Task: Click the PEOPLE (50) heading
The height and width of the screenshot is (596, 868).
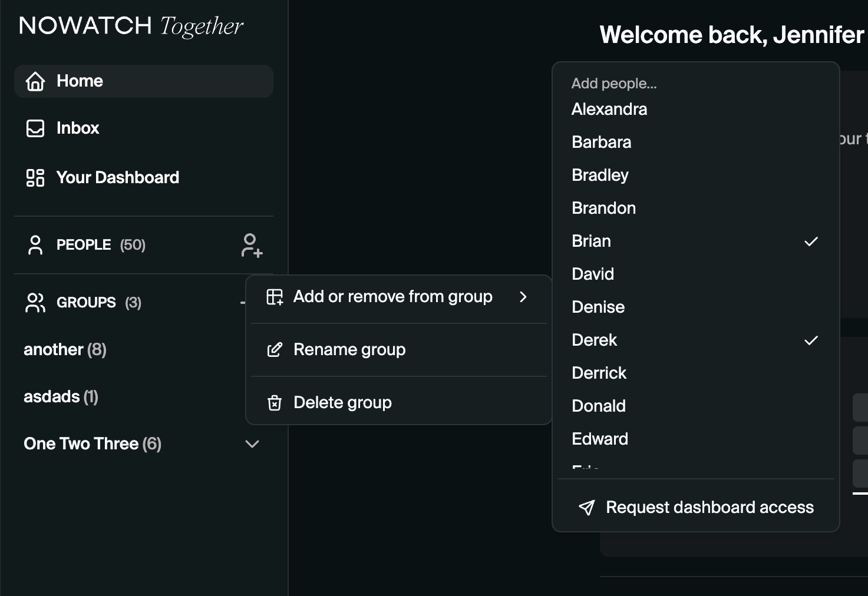Action: pos(101,245)
